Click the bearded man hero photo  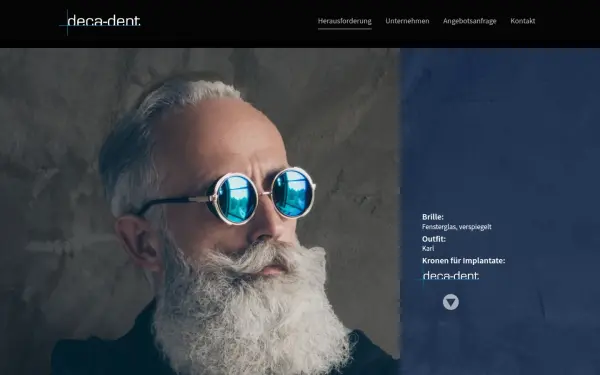(x=200, y=211)
